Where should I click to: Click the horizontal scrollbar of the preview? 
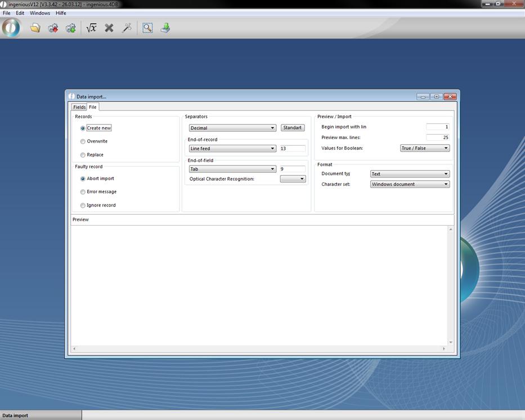click(258, 348)
